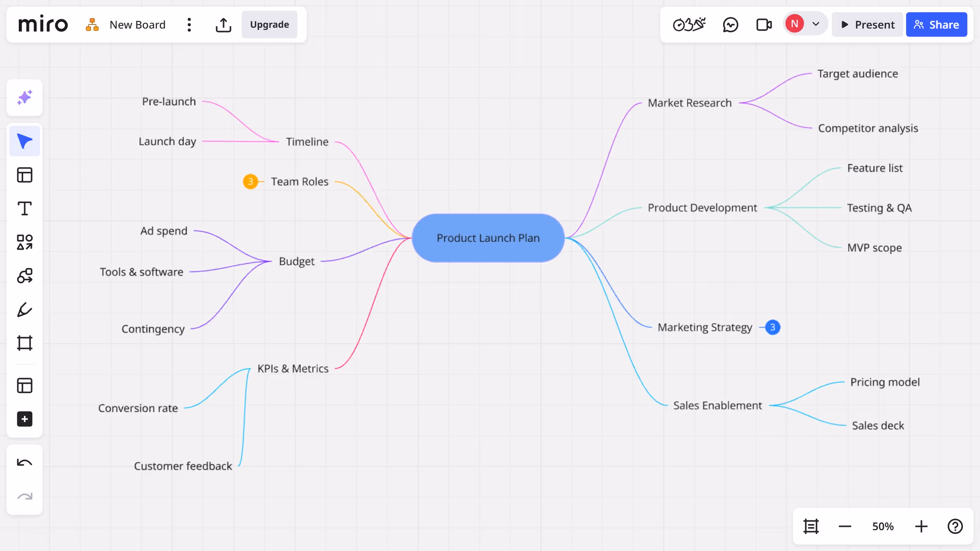Open the AI assistant sparkles tool
Screen dimensions: 980x551
tap(24, 98)
